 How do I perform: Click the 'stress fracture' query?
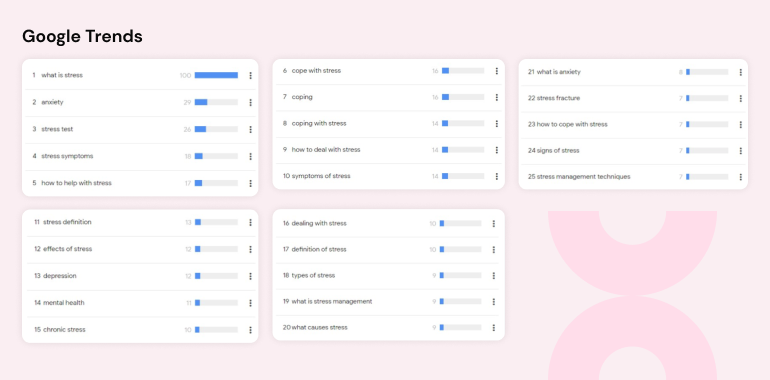[x=558, y=98]
